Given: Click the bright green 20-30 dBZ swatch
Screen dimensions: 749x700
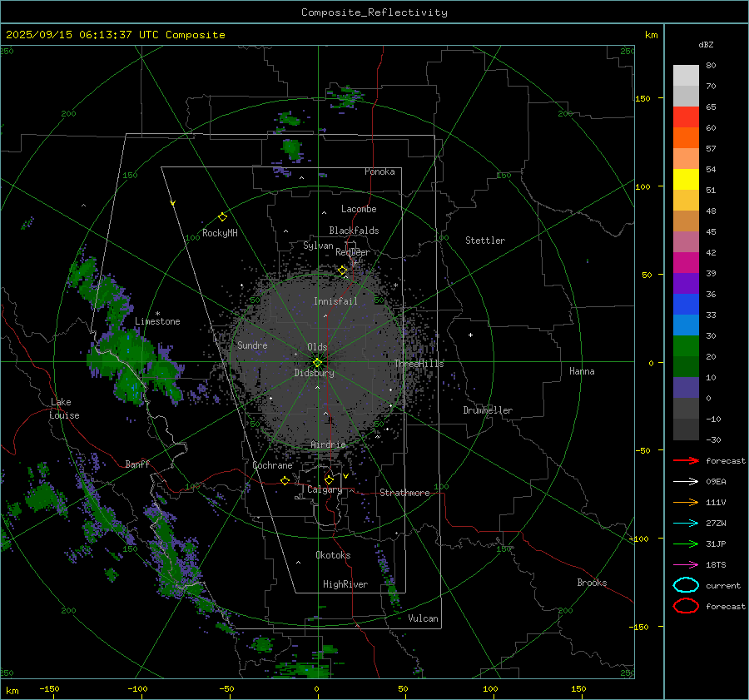Looking at the screenshot, I should point(686,346).
